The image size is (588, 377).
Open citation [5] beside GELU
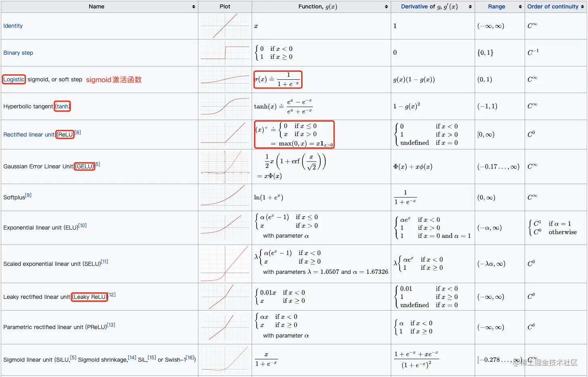(97, 164)
